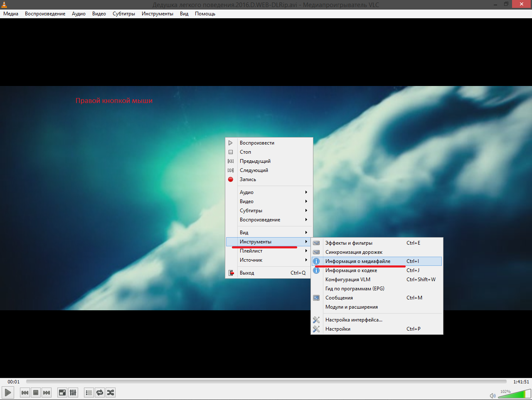Click the next track button in the toolbar
The image size is (532, 400).
tap(47, 393)
